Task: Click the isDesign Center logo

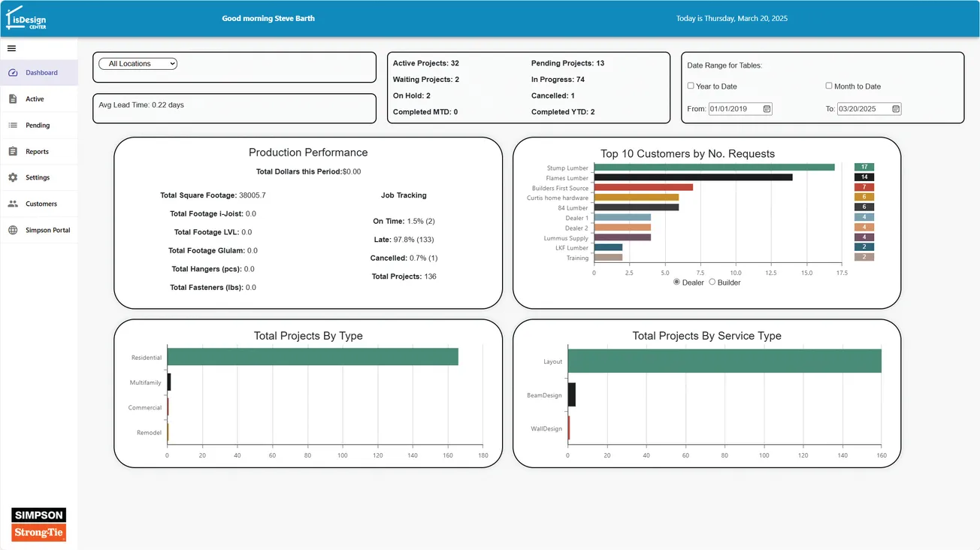Action: (26, 17)
